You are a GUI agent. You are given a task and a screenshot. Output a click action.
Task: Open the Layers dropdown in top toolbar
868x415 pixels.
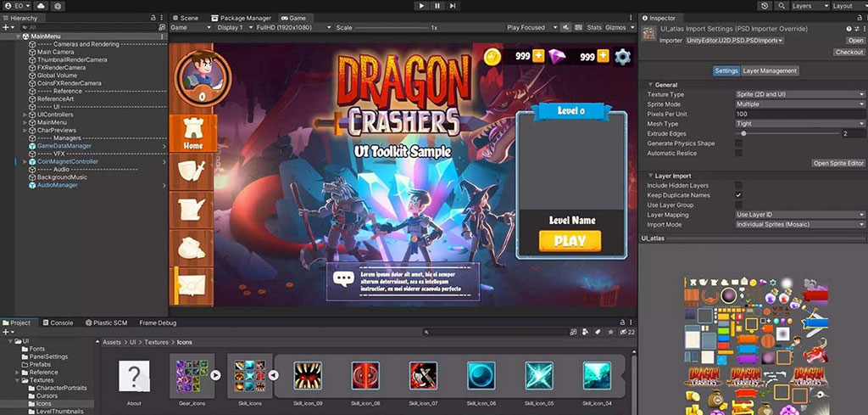pyautogui.click(x=810, y=6)
